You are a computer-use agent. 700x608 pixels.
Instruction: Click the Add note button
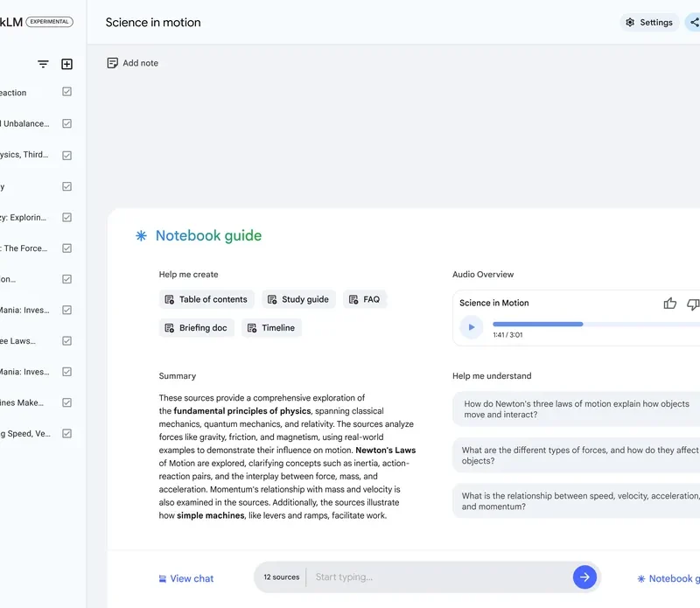(x=132, y=63)
